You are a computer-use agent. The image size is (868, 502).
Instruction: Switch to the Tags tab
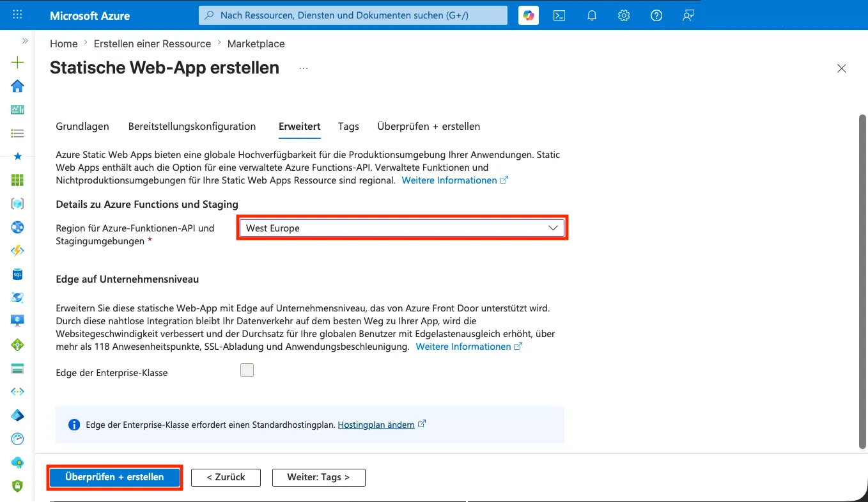[348, 126]
